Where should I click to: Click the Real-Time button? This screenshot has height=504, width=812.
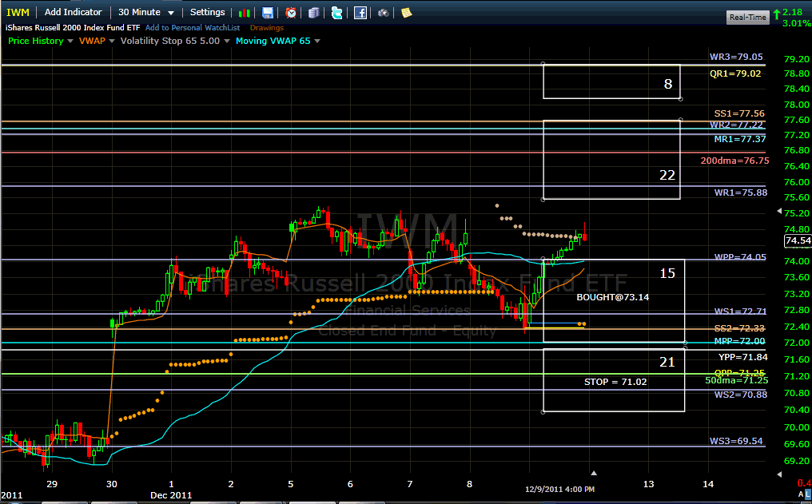click(x=747, y=17)
